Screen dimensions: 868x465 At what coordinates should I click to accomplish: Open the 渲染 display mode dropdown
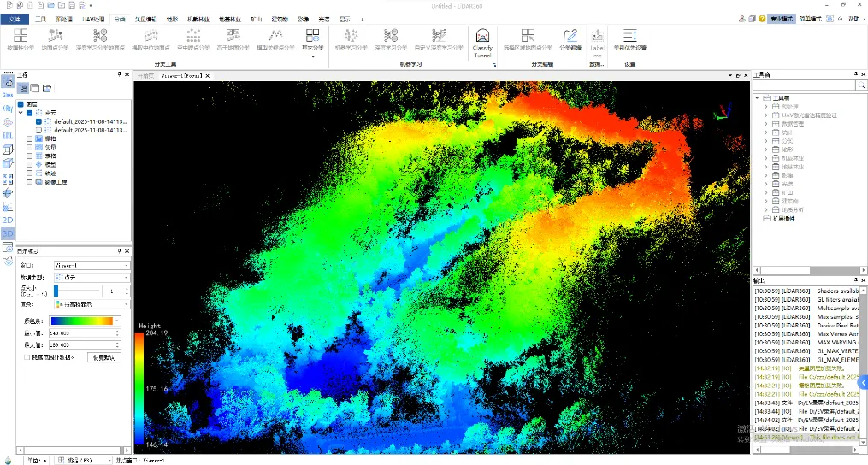point(92,304)
